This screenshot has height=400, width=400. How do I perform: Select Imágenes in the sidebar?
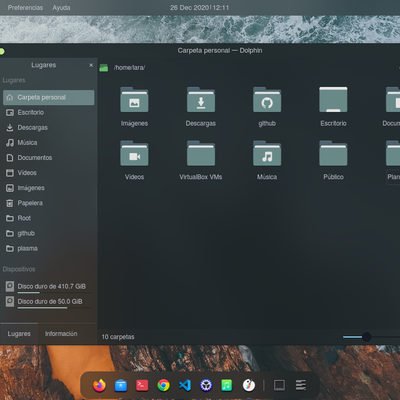coord(49,188)
